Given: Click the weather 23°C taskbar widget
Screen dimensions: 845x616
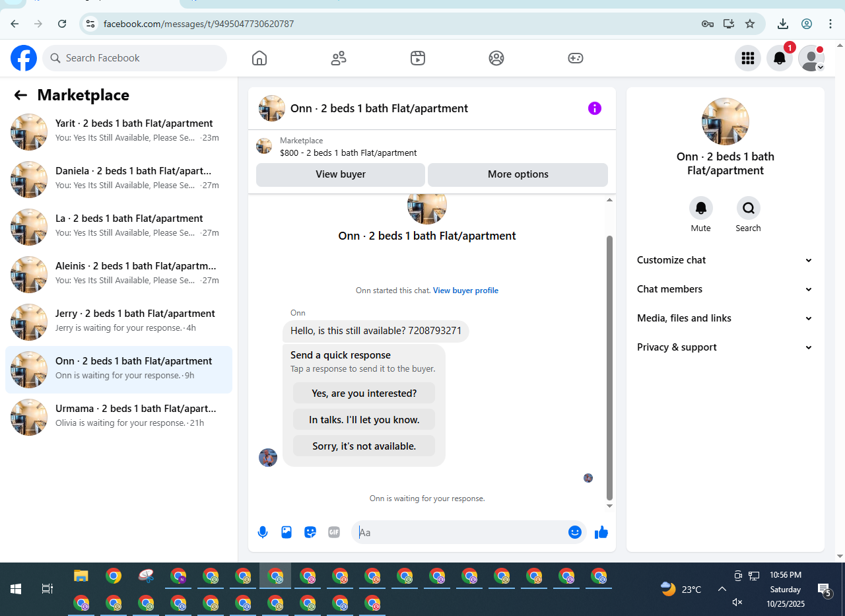Looking at the screenshot, I should (681, 589).
